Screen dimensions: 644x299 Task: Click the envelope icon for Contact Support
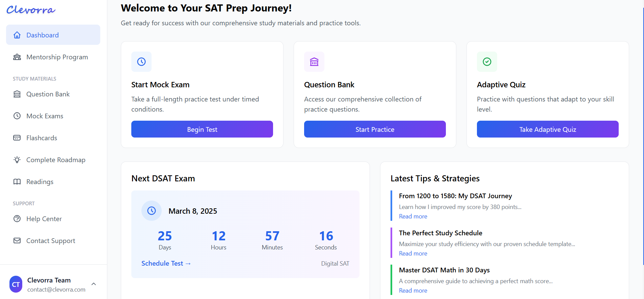(17, 241)
